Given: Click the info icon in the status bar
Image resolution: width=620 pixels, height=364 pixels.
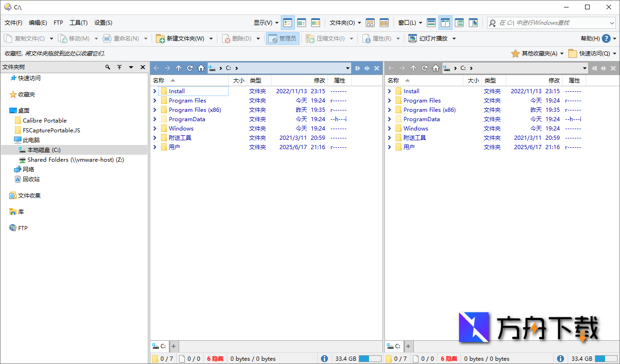Looking at the screenshot, I should [324, 358].
